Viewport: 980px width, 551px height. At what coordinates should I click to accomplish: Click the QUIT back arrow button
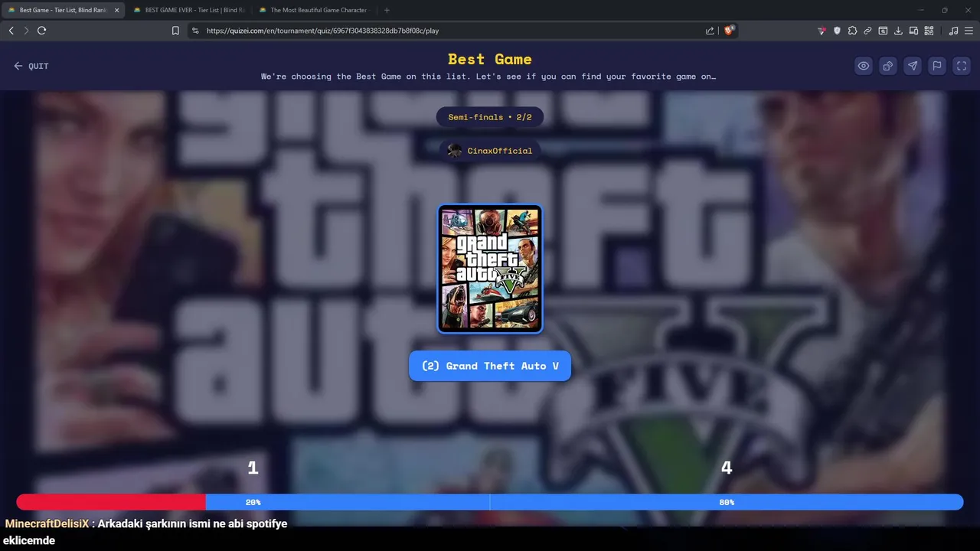(31, 66)
